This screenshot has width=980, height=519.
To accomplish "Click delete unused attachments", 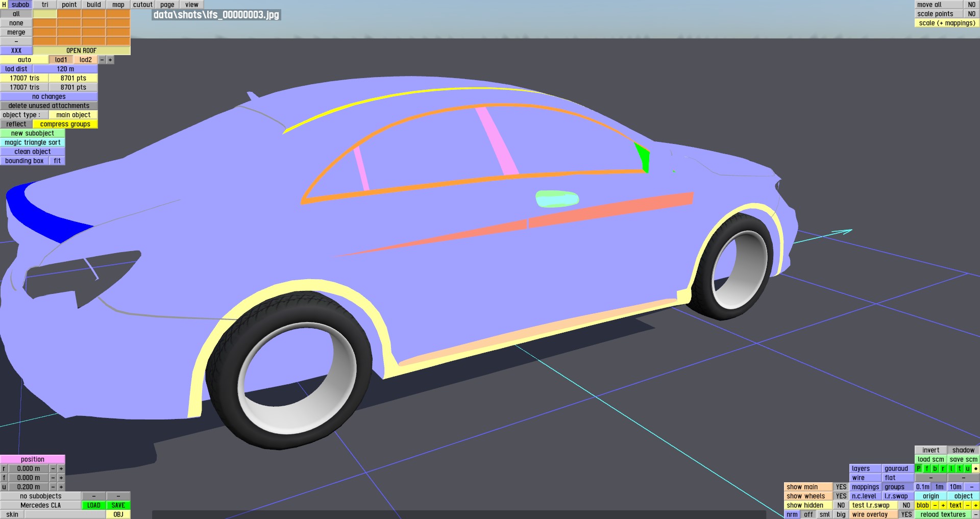I will coord(49,106).
